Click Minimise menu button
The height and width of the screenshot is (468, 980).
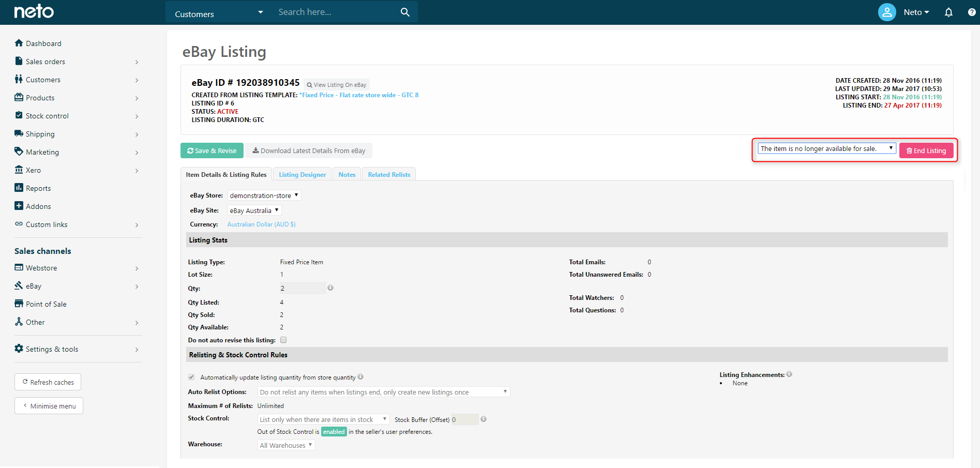pos(49,406)
